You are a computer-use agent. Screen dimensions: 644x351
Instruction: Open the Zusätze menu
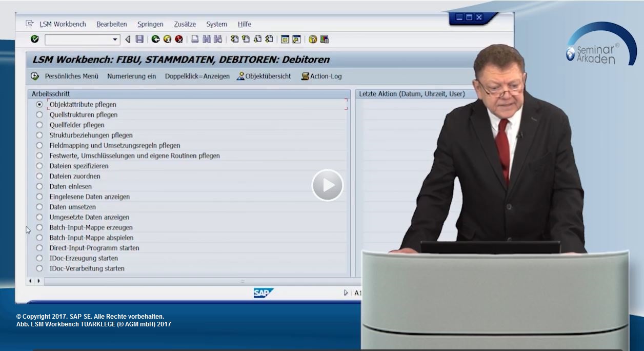pos(185,24)
